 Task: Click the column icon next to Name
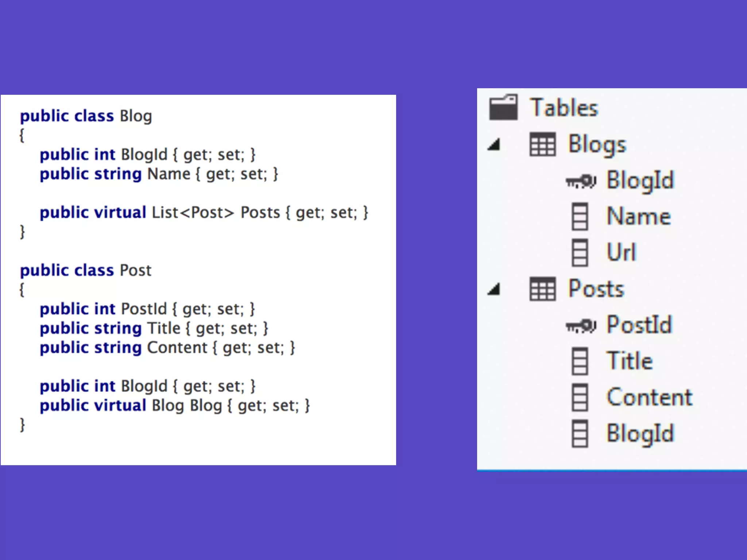[x=580, y=217]
